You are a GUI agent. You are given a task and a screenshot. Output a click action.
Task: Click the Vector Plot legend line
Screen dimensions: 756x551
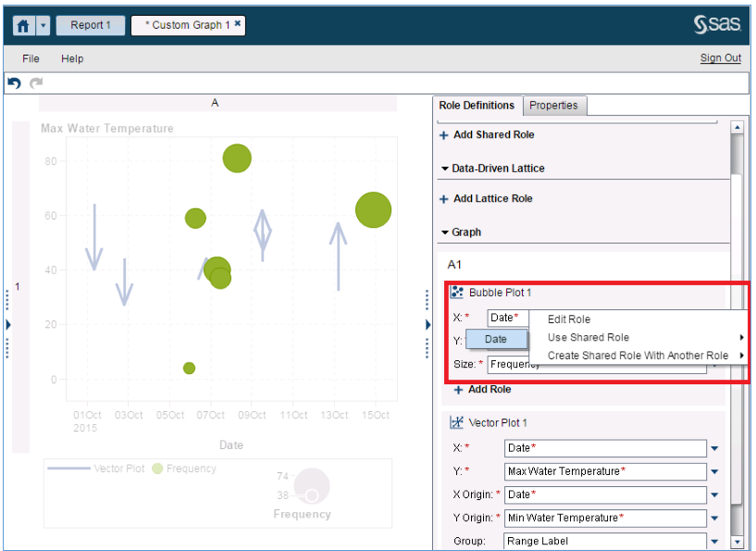click(69, 469)
